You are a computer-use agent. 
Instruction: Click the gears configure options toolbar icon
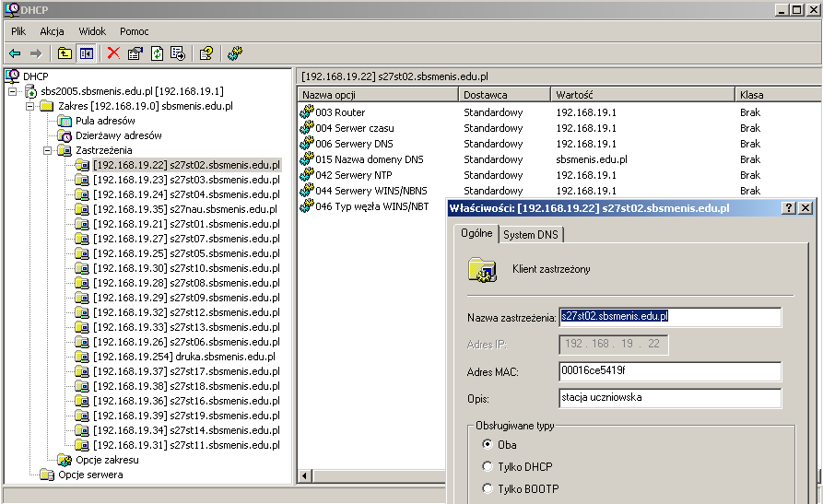[235, 53]
